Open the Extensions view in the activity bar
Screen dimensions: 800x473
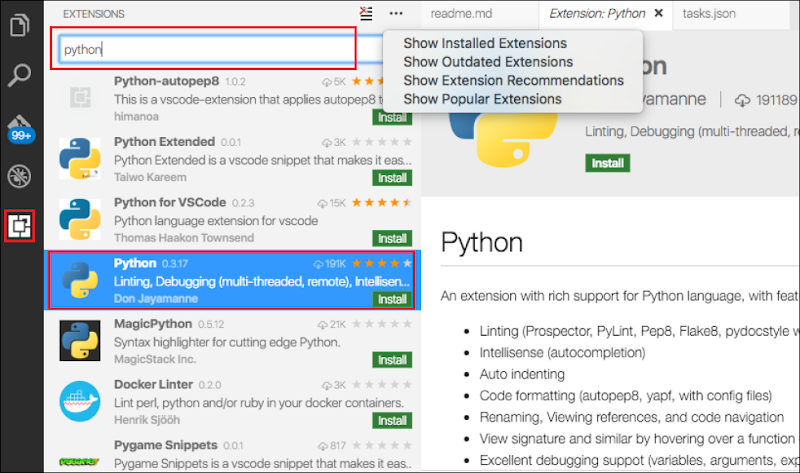19,226
